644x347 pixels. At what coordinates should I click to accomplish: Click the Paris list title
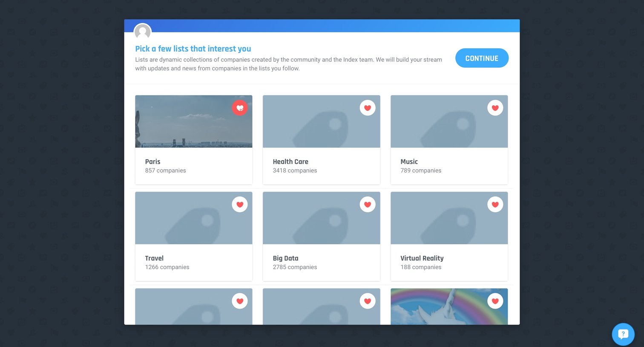[x=152, y=162]
